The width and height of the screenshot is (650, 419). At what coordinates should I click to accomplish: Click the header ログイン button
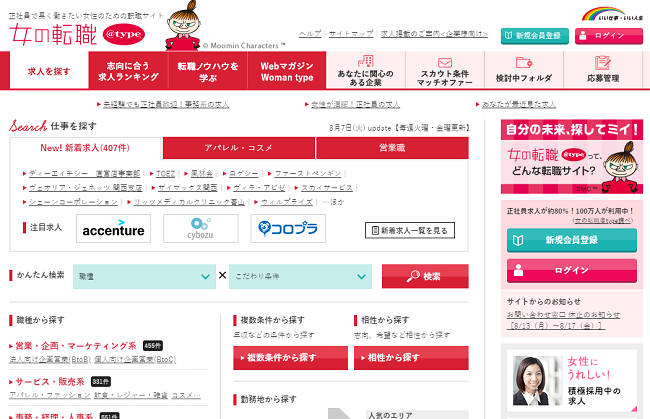tap(609, 36)
